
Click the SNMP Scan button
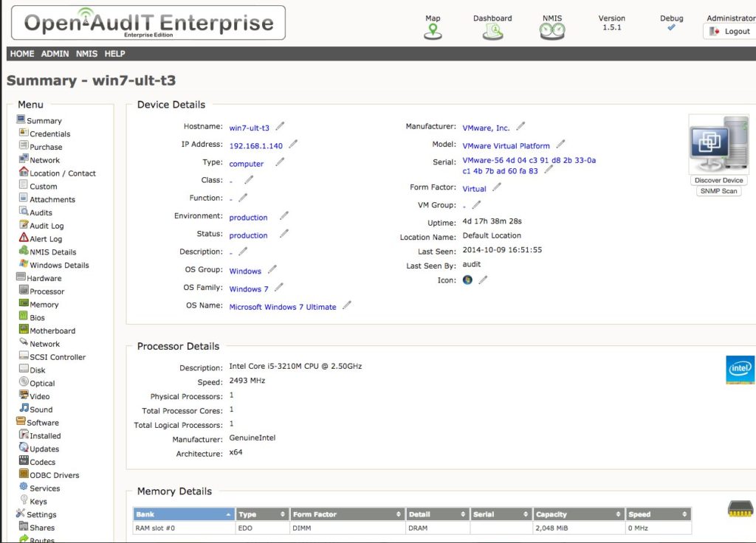pos(718,191)
